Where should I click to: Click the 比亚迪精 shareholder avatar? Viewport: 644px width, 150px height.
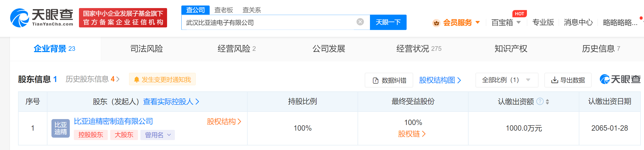(x=60, y=128)
